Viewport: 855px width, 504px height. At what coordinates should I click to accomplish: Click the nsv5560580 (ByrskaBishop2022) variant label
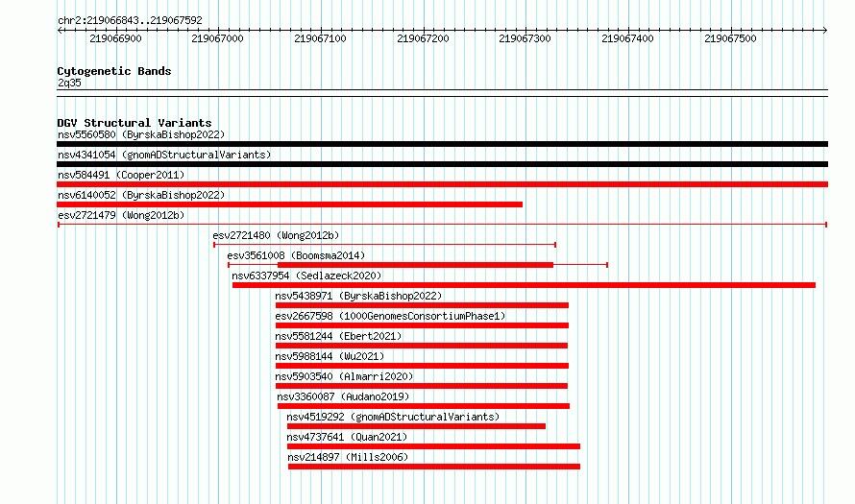pyautogui.click(x=141, y=134)
